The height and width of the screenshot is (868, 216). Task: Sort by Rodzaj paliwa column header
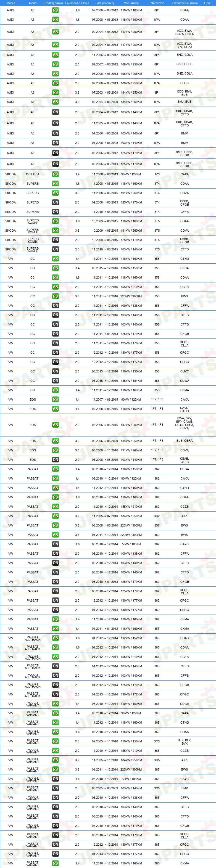[54, 3]
